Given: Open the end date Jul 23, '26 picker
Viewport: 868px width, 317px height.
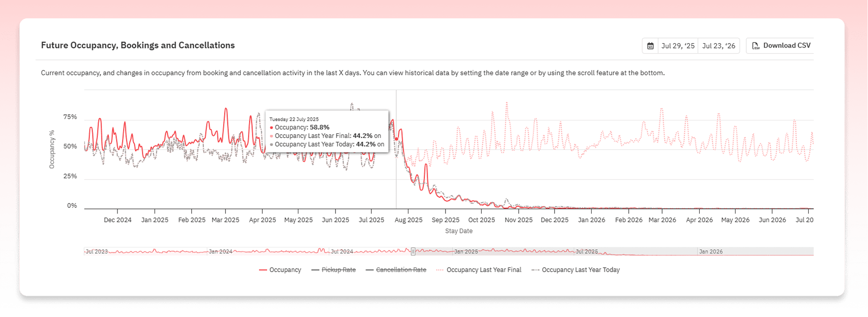Looking at the screenshot, I should pos(719,46).
